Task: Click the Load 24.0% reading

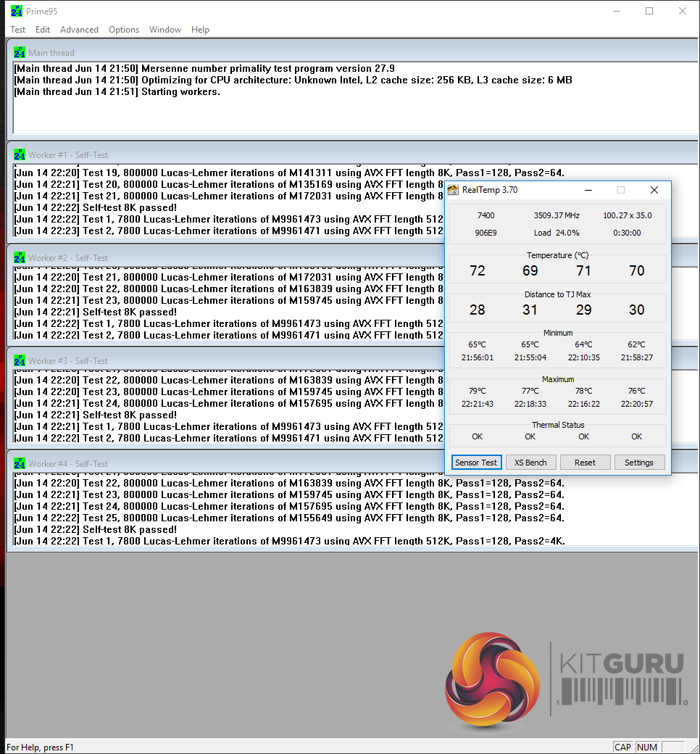Action: pos(557,233)
